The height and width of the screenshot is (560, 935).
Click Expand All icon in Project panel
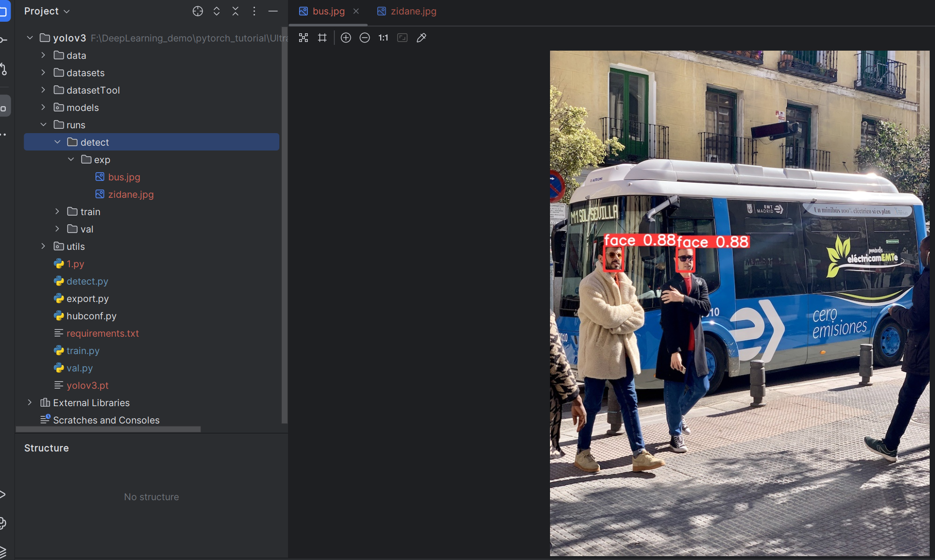click(217, 11)
